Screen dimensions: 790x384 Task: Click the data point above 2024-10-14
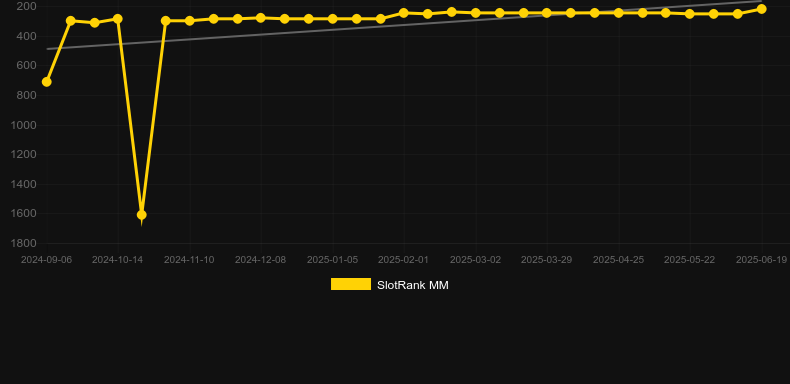point(118,19)
